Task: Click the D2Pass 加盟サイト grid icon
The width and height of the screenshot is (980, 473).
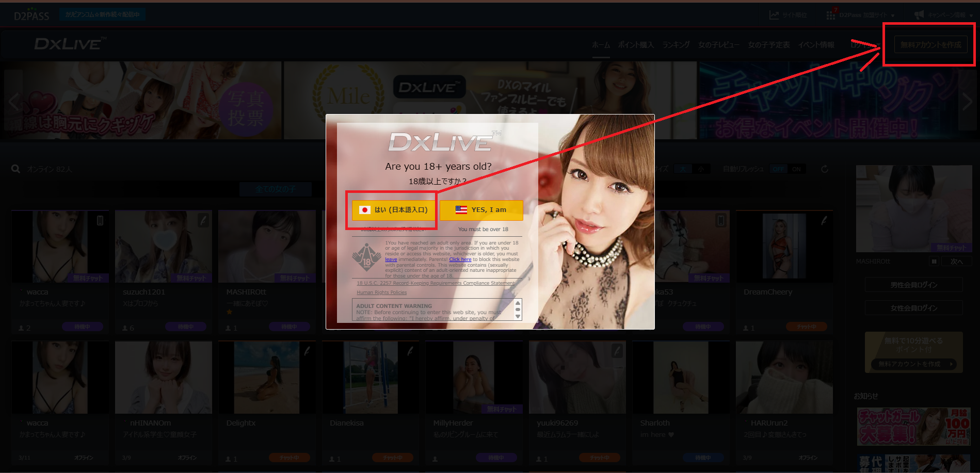Action: point(831,15)
